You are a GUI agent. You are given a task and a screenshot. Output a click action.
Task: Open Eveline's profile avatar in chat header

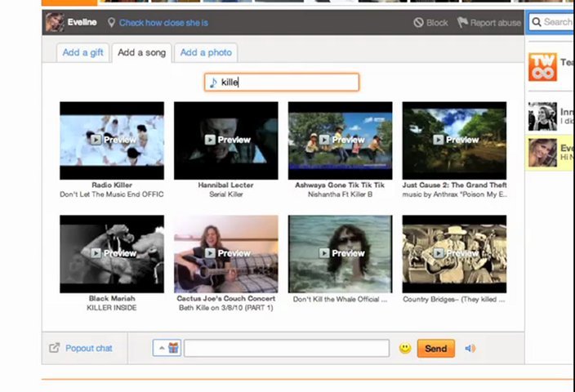(x=55, y=22)
